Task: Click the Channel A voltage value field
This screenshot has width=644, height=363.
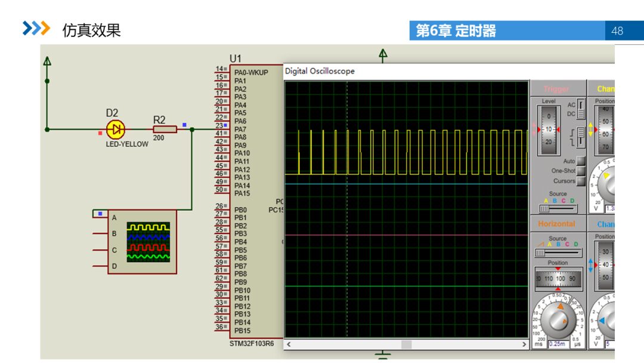Action: [610, 208]
